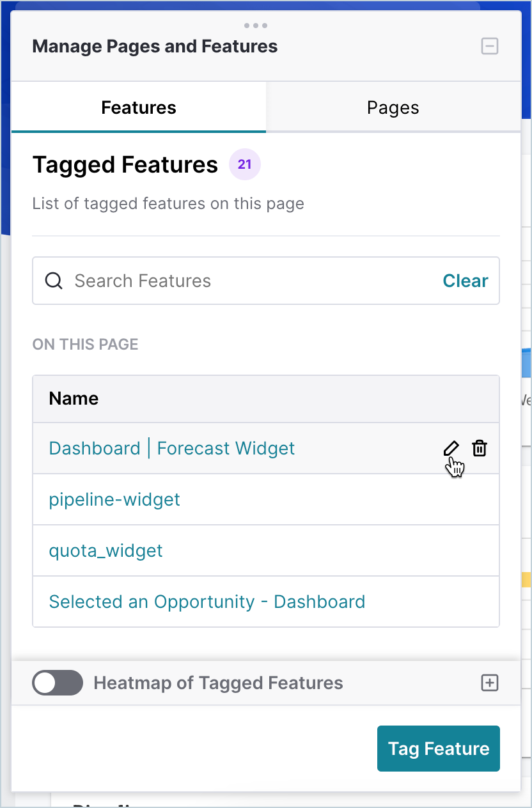Select the Features tab
Screen dimensions: 532x808
point(139,107)
